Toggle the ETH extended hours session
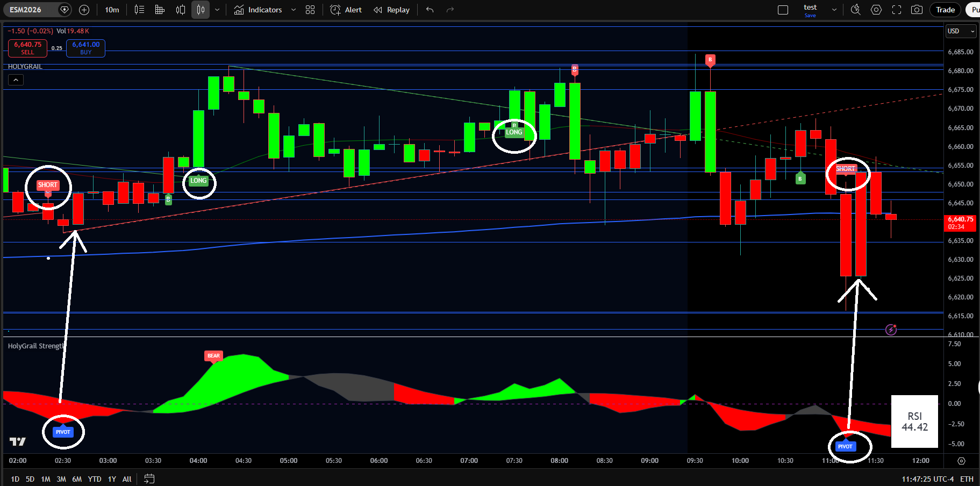This screenshot has height=486, width=980. [967, 478]
